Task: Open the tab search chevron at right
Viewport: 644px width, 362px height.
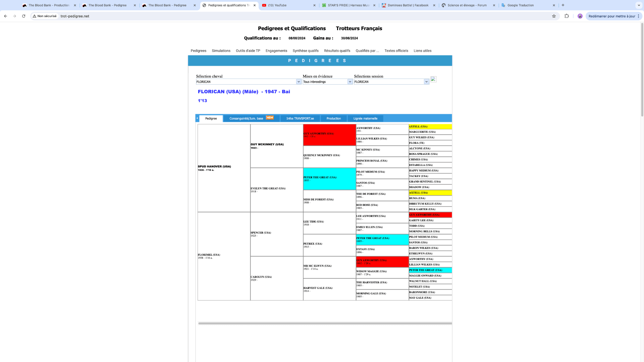Action: (x=639, y=5)
